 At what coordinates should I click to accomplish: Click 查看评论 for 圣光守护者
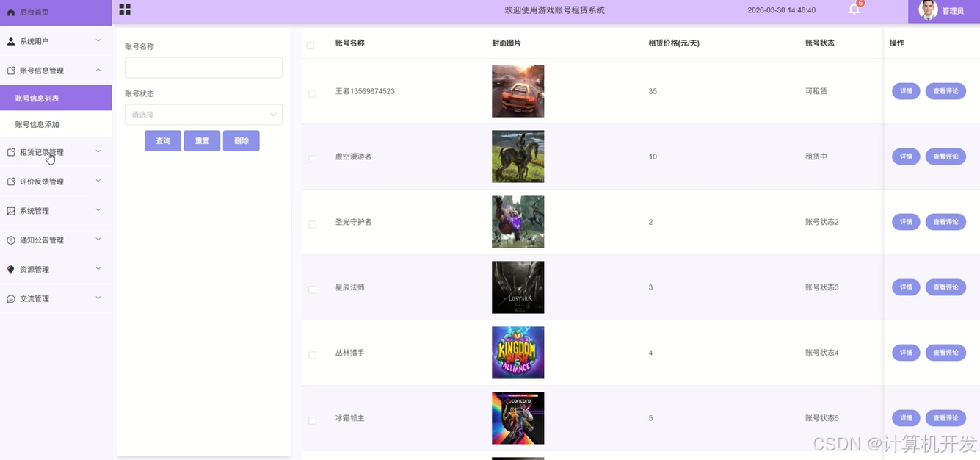(x=945, y=222)
